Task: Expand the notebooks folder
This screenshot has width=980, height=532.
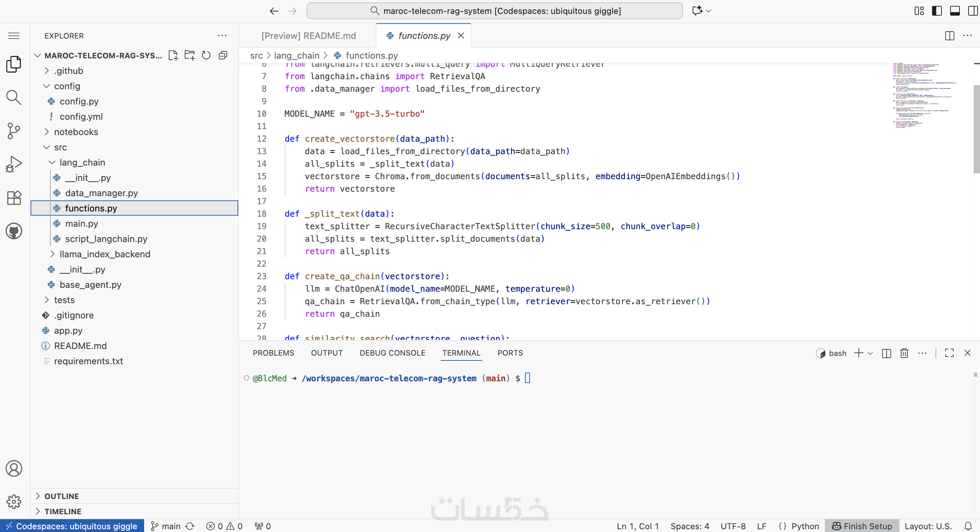Action: coord(76,132)
